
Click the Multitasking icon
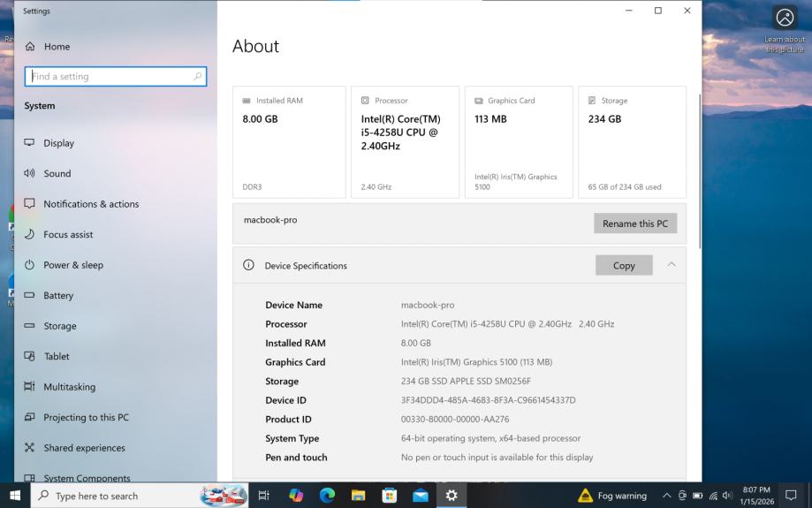point(29,386)
